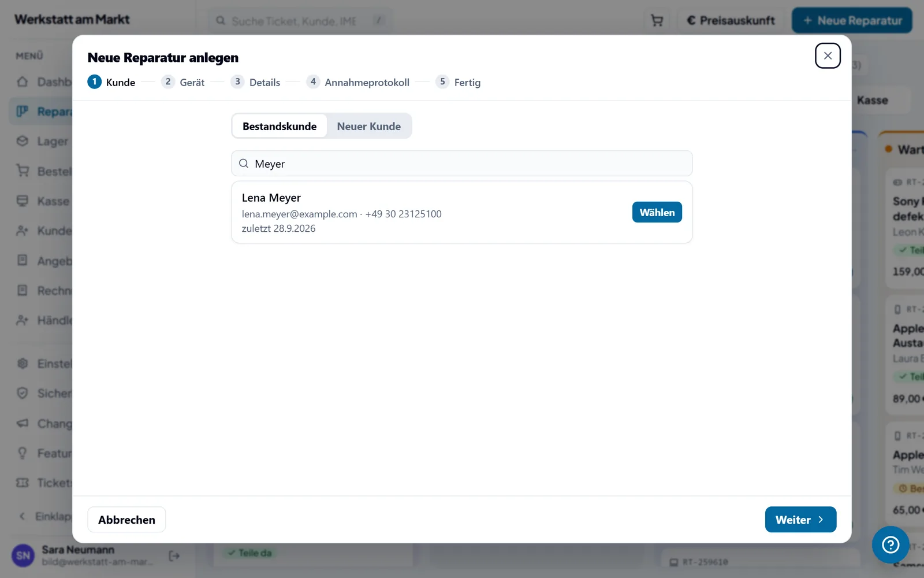Viewport: 924px width, 578px height.
Task: Go to step 4 Annahmeprotokoll
Action: 358,82
